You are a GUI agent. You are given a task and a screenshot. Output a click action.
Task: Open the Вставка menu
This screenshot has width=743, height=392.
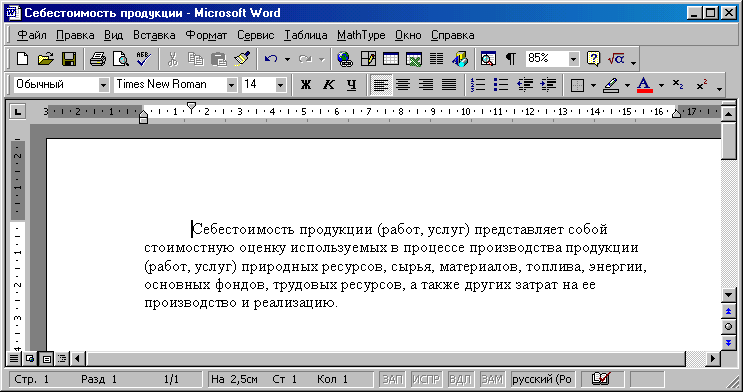click(154, 35)
